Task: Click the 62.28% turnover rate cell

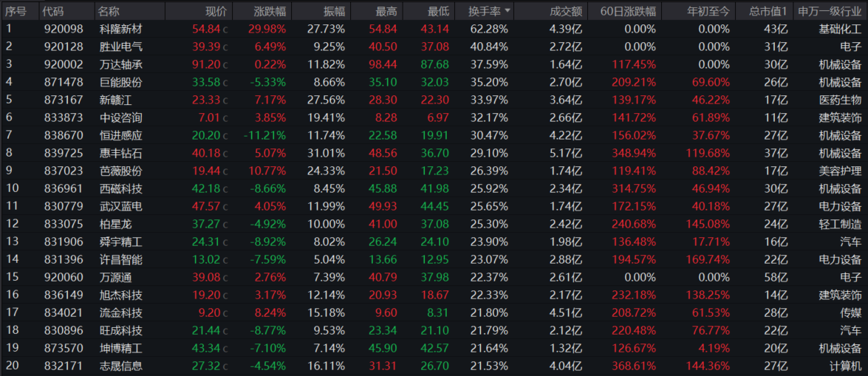Action: pos(490,29)
